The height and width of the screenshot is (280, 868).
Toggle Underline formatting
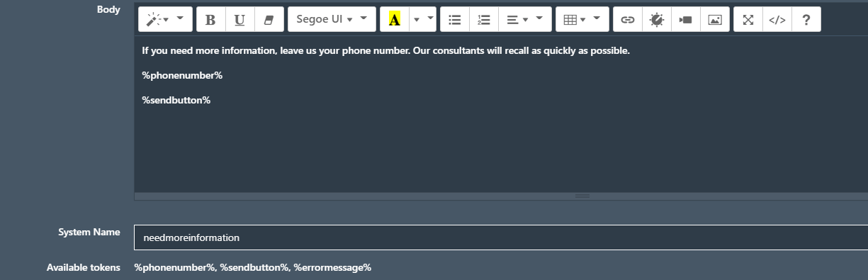pyautogui.click(x=239, y=20)
